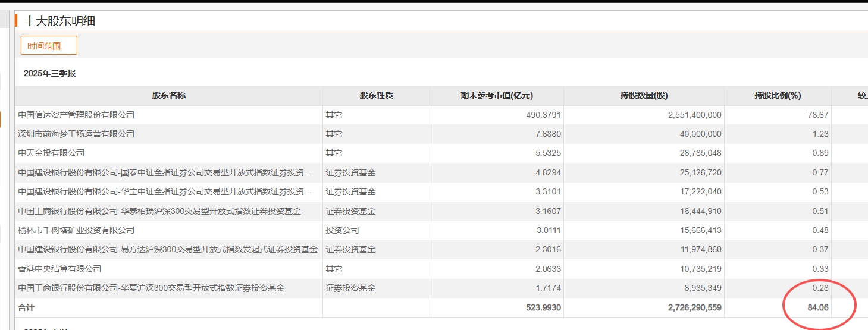Click the 国泰中证全指证券公司 fund row name
Viewport: 868px width, 330px height.
point(165,172)
